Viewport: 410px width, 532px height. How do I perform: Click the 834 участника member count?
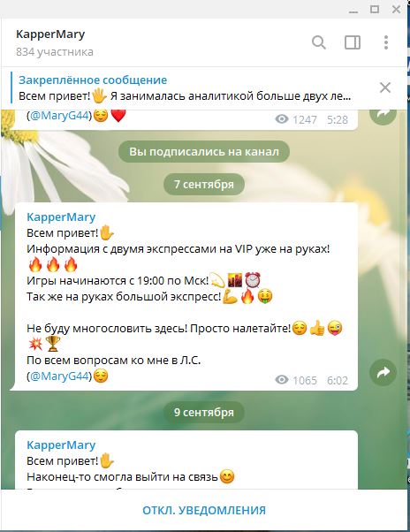point(55,52)
